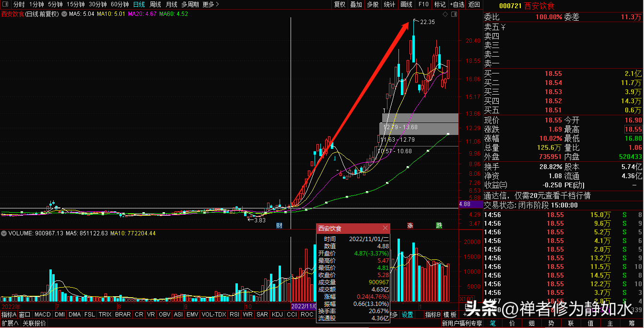Image resolution: width=644 pixels, height=328 pixels.
Task: Select the OBV indicator tab
Action: click(x=164, y=315)
